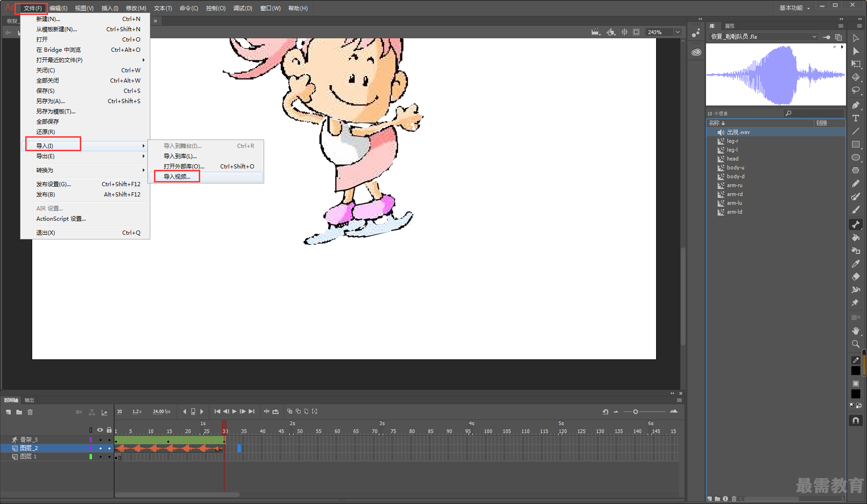Click the New Folder icon in timeline
Screen dimensions: 867x504
click(x=19, y=412)
